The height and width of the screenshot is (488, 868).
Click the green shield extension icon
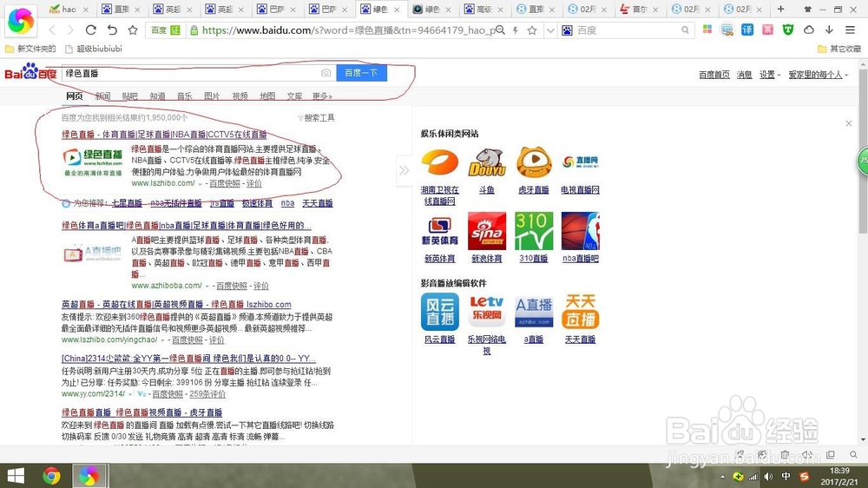pos(788,30)
